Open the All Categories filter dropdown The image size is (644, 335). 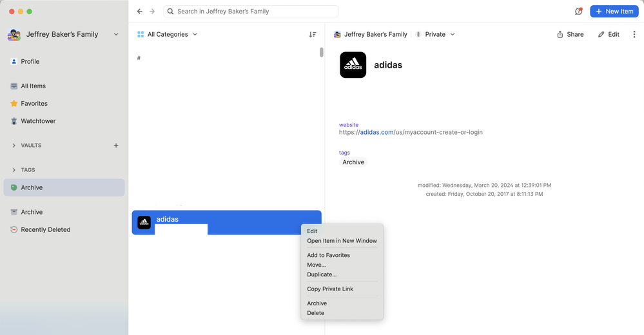point(168,35)
